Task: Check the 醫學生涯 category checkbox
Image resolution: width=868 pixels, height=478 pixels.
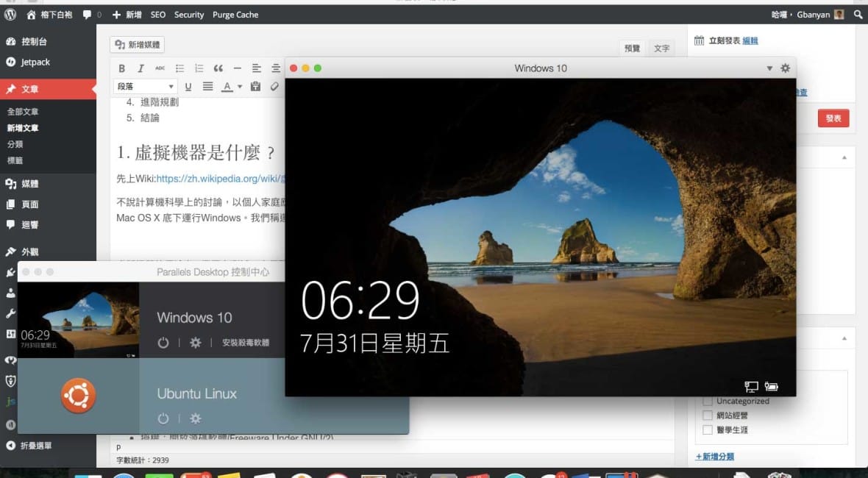Action: (708, 429)
